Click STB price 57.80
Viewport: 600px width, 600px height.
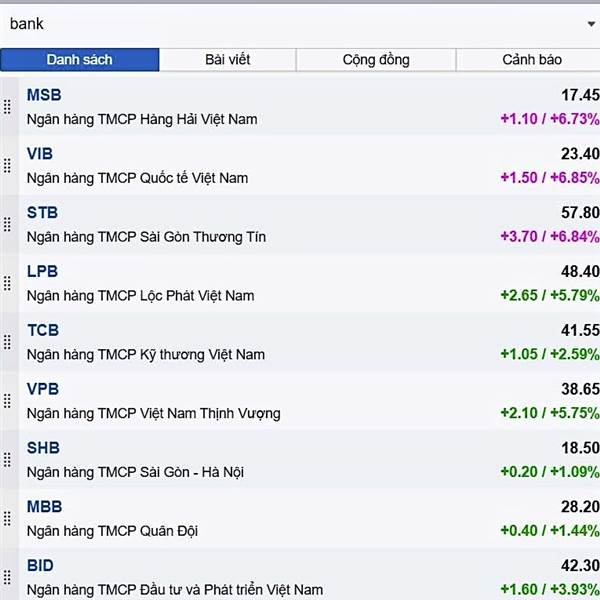click(580, 213)
